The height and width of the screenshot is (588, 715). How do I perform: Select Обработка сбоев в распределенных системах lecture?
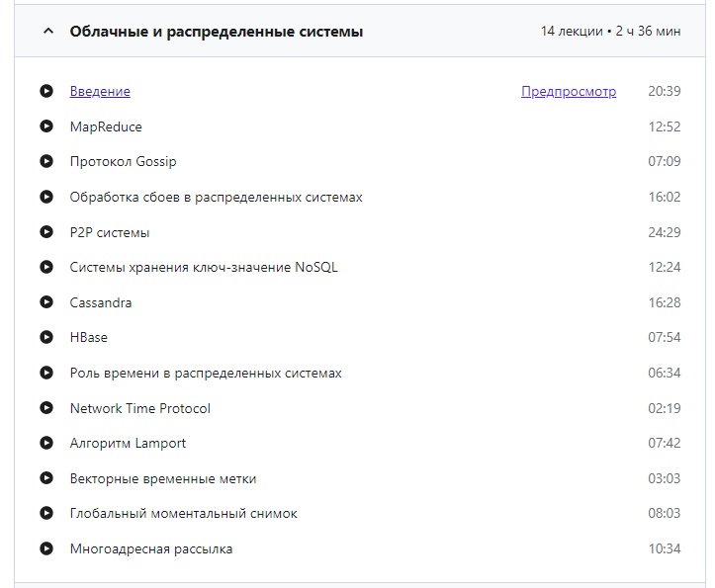click(216, 198)
